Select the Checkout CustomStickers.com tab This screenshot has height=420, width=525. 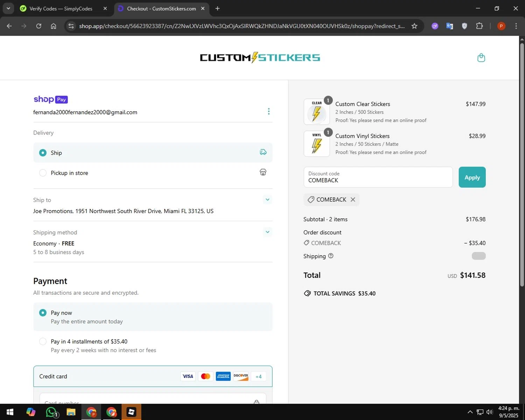pos(161,8)
